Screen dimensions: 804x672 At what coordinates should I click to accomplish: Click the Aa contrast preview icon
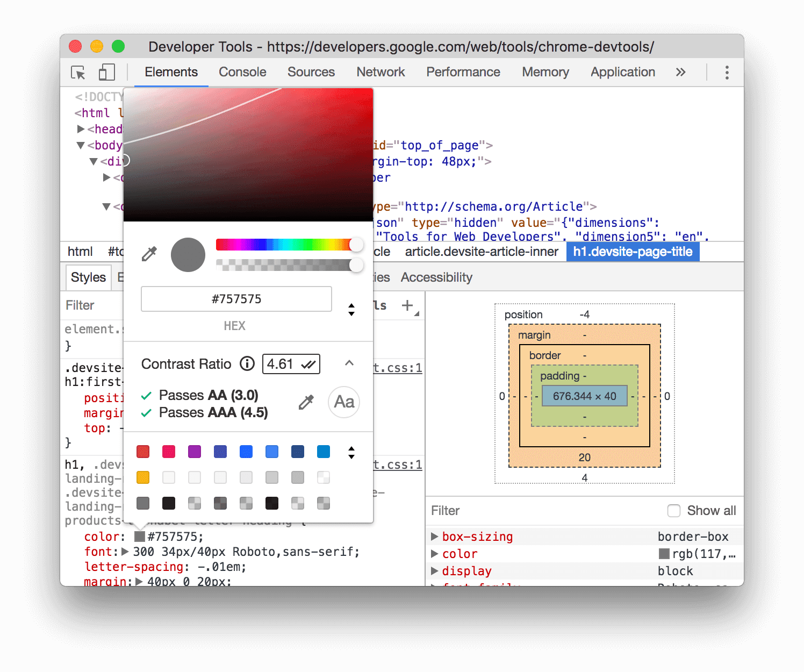[x=343, y=402]
